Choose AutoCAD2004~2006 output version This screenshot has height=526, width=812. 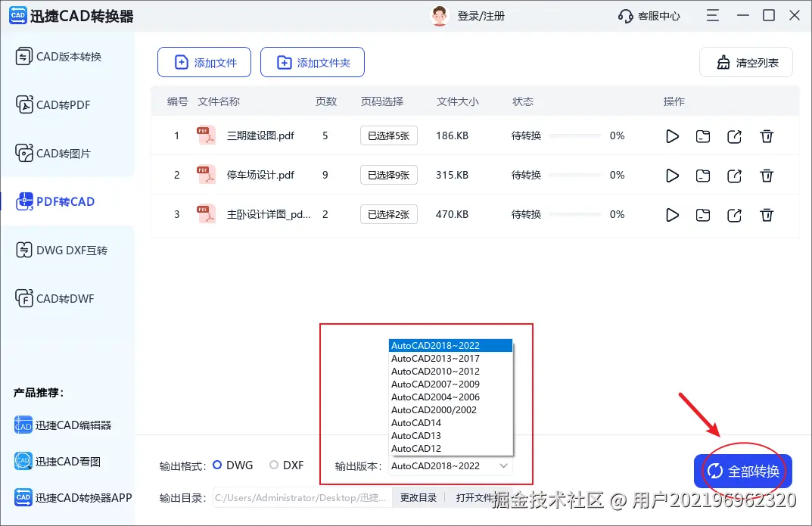450,397
